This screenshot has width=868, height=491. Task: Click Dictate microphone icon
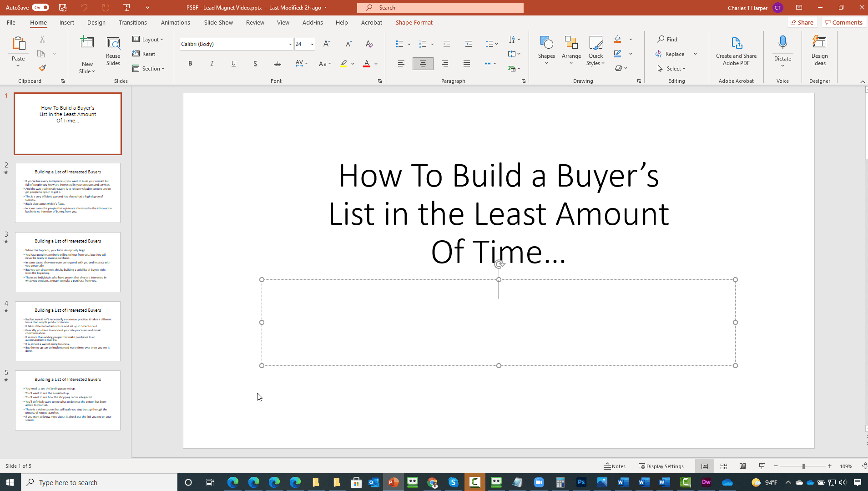tap(782, 42)
